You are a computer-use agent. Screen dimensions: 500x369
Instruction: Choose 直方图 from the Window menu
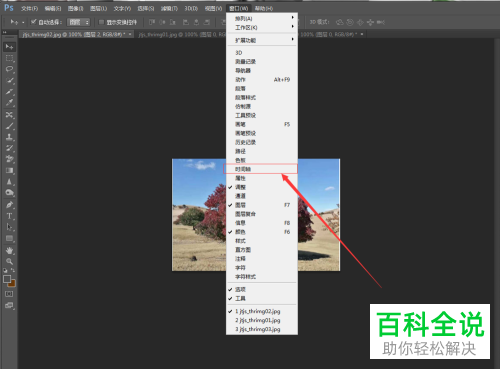(x=262, y=250)
